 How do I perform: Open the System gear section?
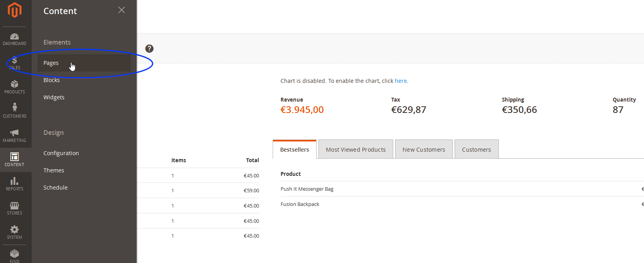click(x=14, y=233)
